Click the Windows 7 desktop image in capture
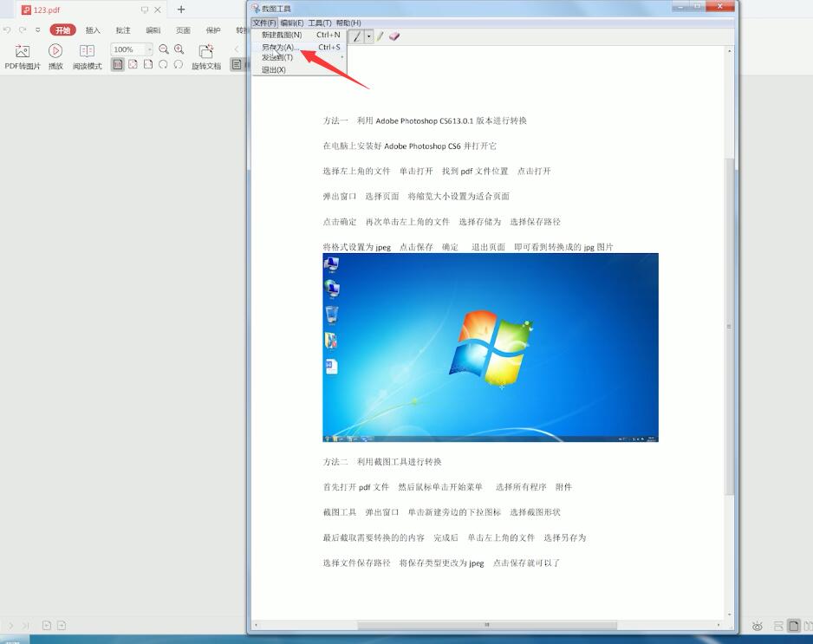This screenshot has height=644, width=813. pyautogui.click(x=491, y=348)
